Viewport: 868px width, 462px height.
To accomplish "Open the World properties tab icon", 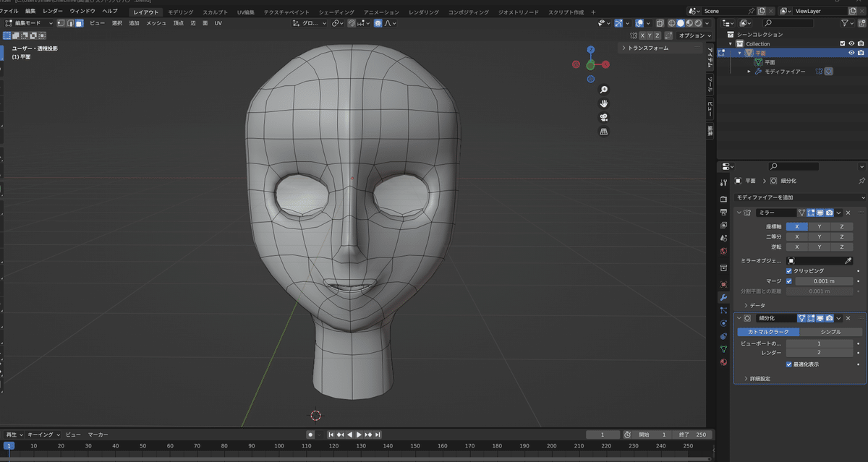I will click(x=723, y=251).
